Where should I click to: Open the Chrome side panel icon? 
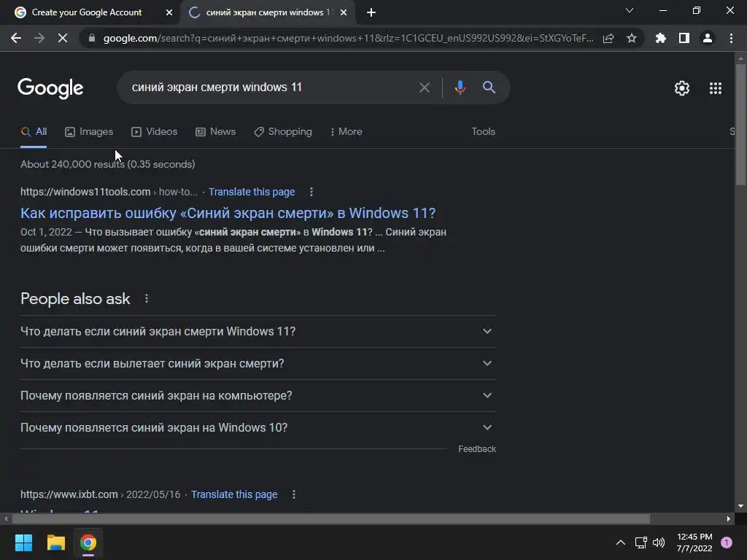[x=684, y=38]
